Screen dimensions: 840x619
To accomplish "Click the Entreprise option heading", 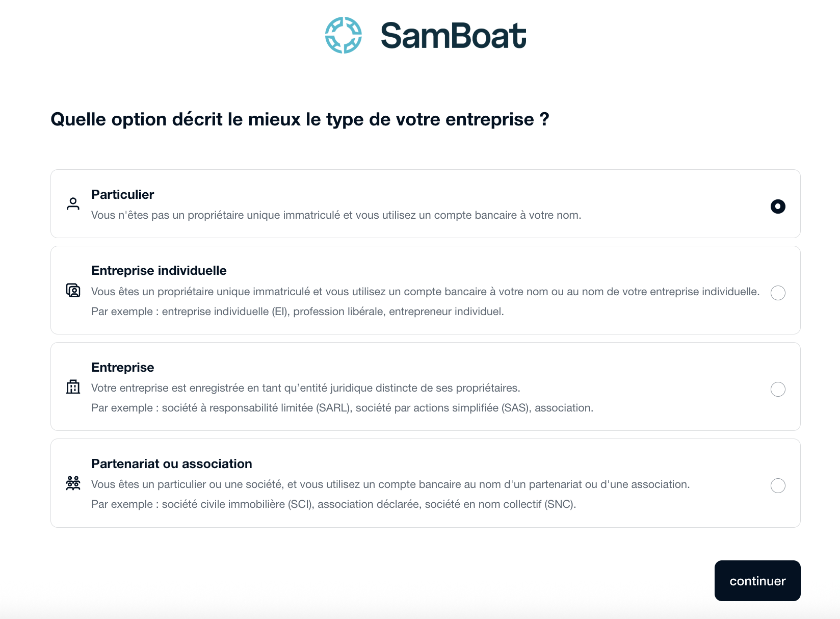I will (122, 367).
